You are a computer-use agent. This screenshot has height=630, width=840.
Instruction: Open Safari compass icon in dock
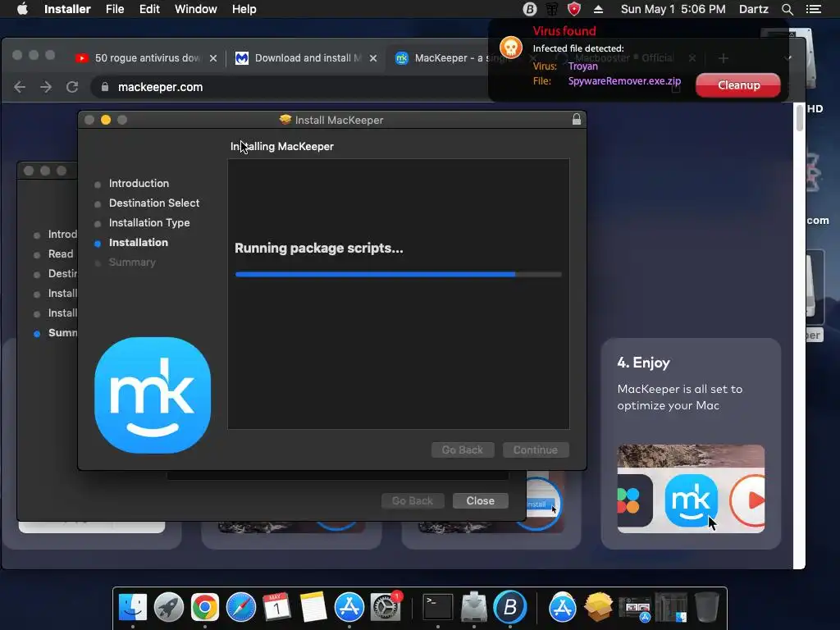[241, 607]
